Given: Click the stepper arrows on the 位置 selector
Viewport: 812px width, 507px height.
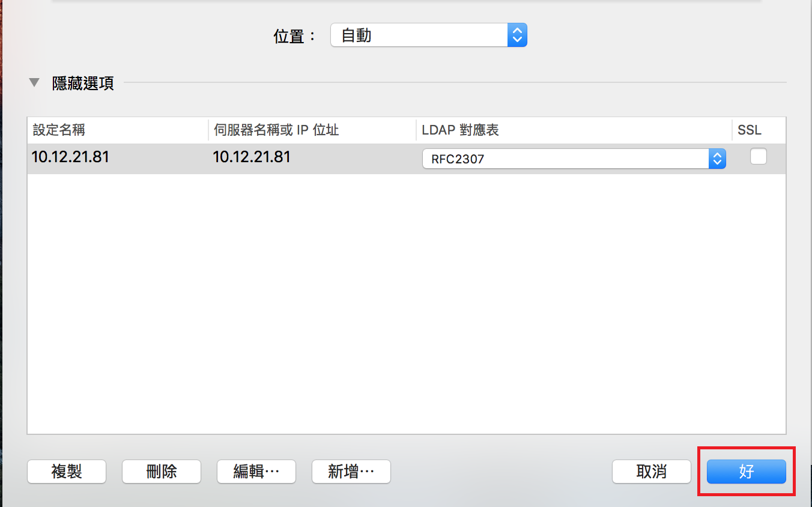Looking at the screenshot, I should click(517, 35).
